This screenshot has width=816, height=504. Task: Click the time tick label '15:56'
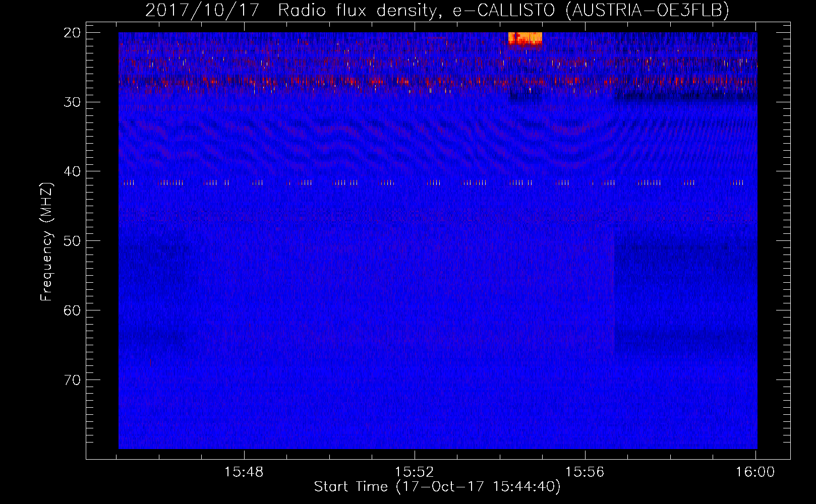coord(585,472)
